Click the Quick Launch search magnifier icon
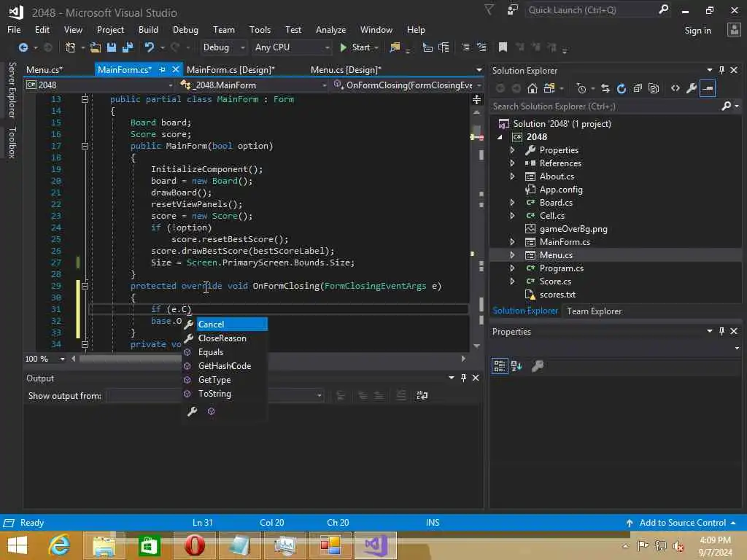 tap(663, 9)
